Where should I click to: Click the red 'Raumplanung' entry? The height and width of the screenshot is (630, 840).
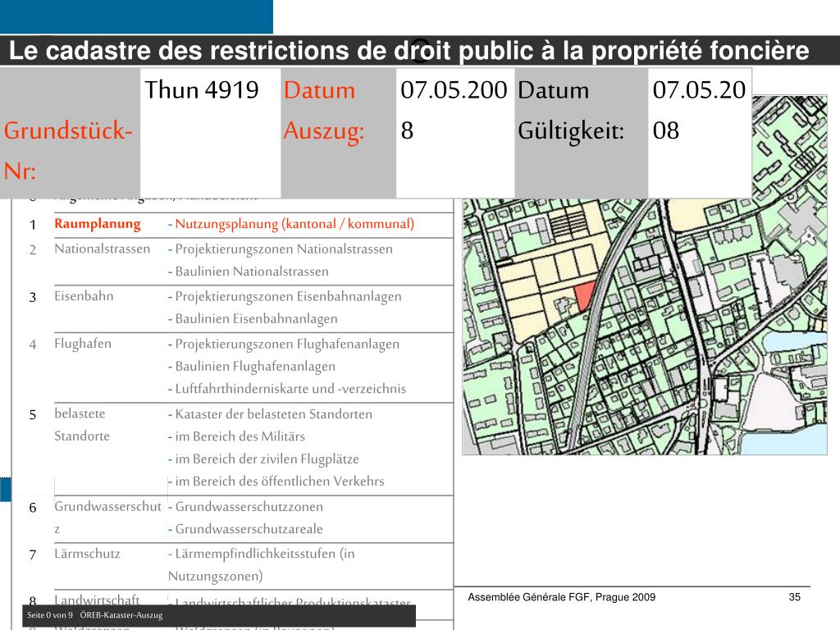click(98, 224)
